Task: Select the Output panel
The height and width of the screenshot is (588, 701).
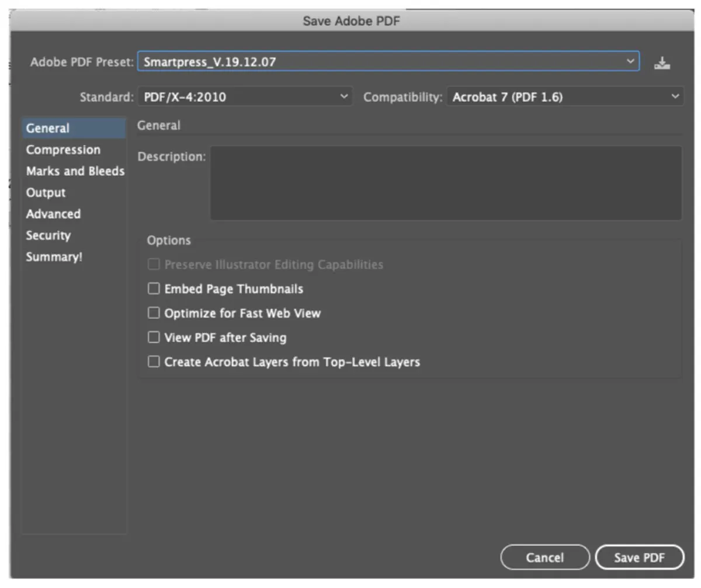Action: click(46, 192)
